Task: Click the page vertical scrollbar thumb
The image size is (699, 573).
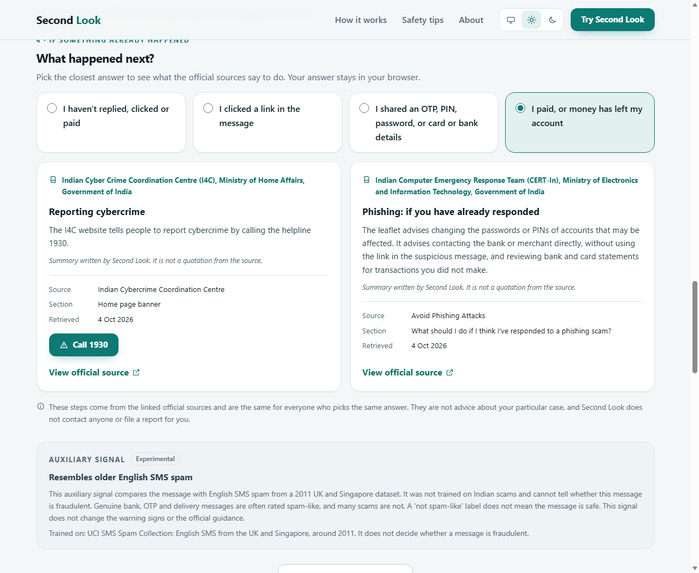Action: tap(695, 327)
